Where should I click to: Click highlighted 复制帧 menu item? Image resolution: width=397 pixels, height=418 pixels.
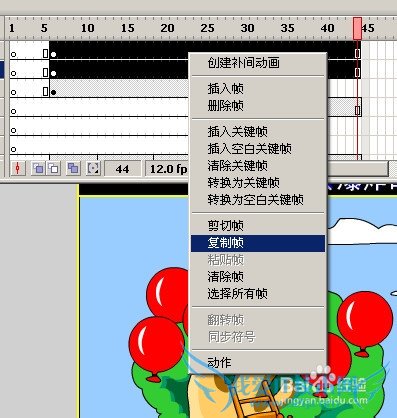point(258,243)
